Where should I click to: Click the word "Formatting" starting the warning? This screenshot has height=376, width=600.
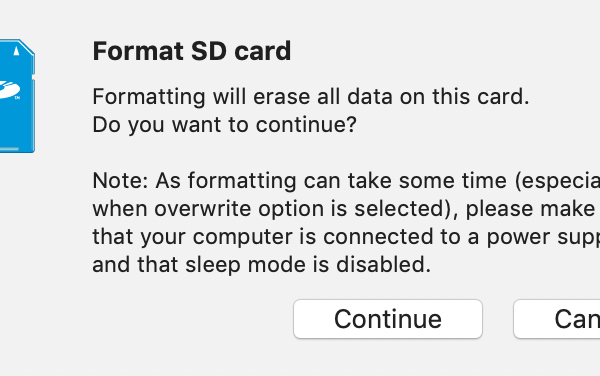pyautogui.click(x=149, y=97)
